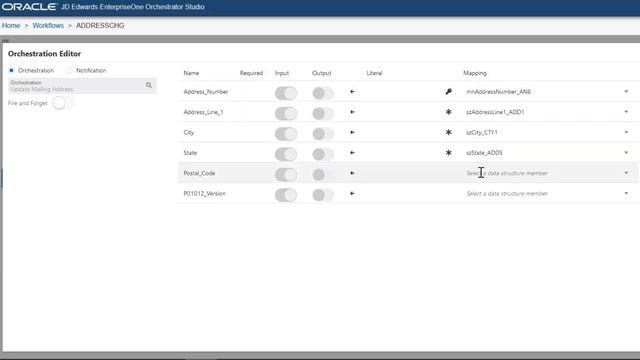Click the szAddressLine1_ADD1 mapping value
The image size is (640, 360).
(x=495, y=112)
